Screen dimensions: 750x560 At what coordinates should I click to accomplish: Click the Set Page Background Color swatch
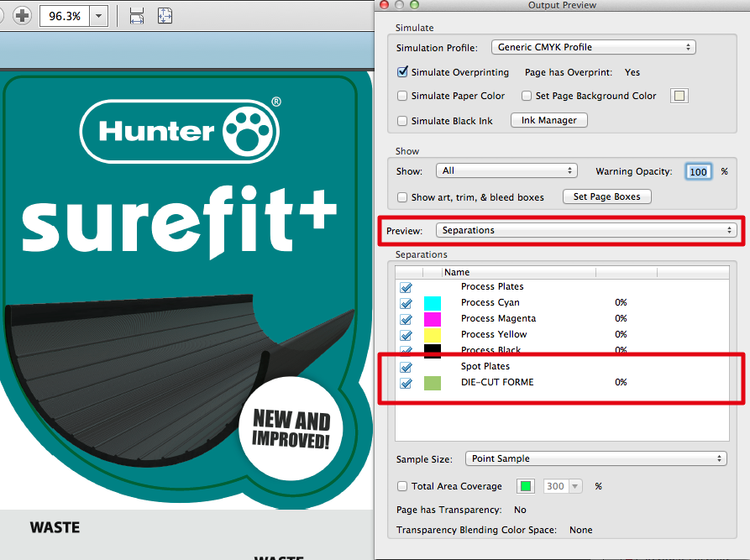click(x=679, y=96)
